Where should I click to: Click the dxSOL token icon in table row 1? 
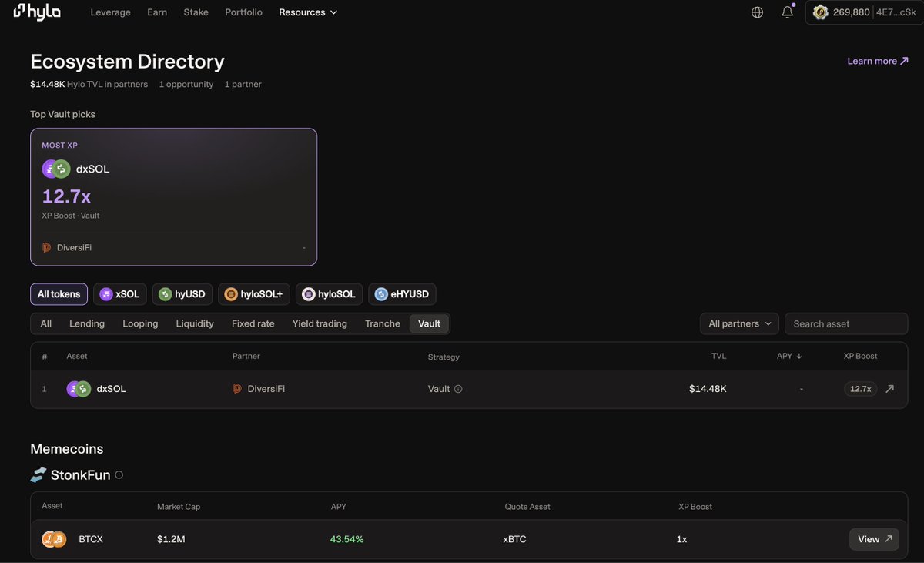click(x=79, y=389)
